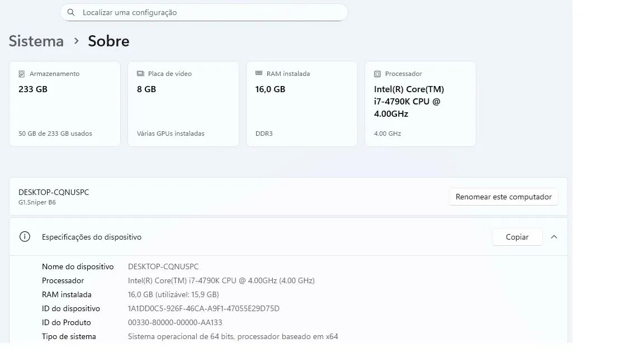Click the info icon beside Especificações
The width and height of the screenshot is (644, 362).
[x=25, y=237]
